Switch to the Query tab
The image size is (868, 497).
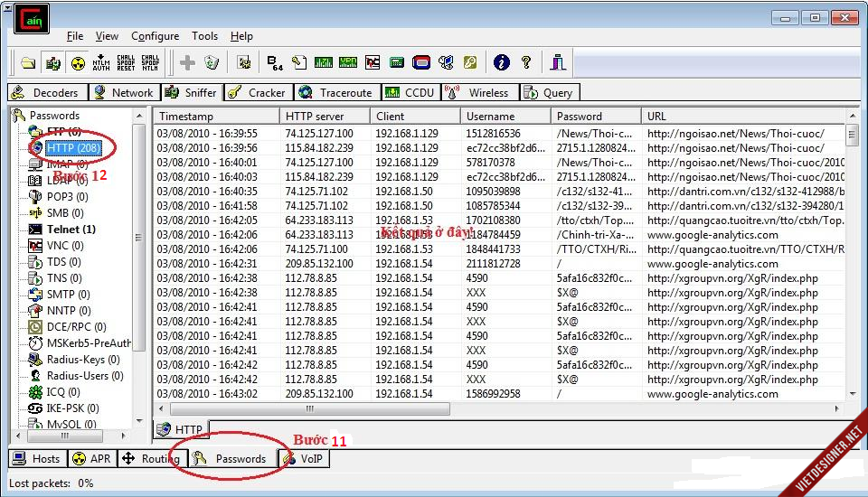(x=550, y=92)
